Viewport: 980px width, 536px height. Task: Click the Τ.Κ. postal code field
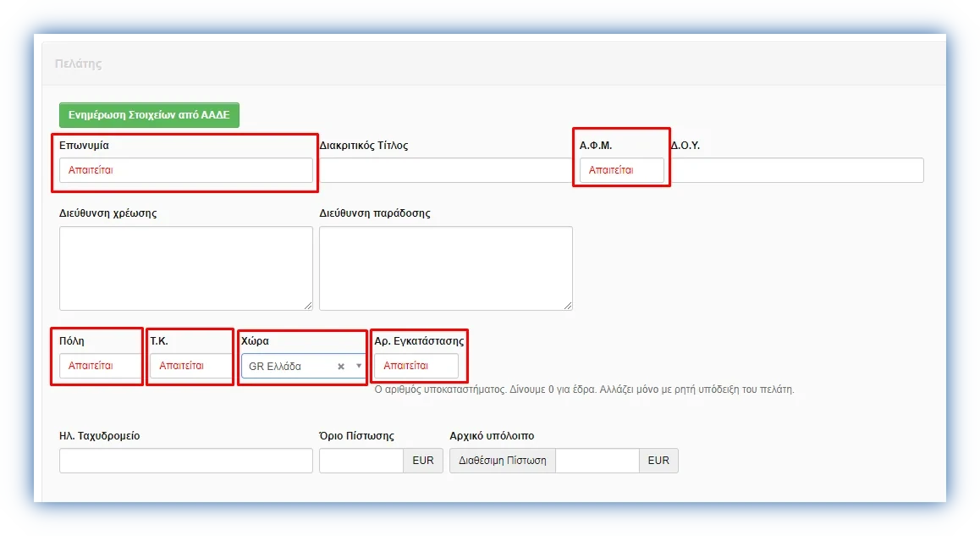click(190, 367)
